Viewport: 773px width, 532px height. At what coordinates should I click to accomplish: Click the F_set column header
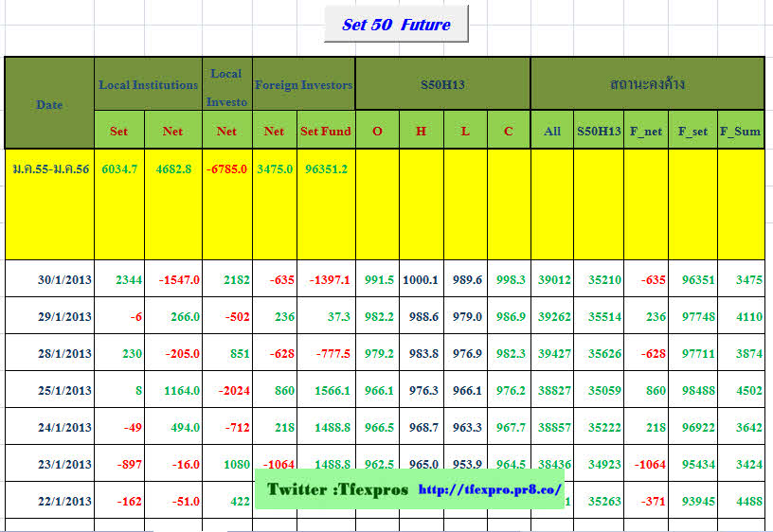[x=692, y=131]
